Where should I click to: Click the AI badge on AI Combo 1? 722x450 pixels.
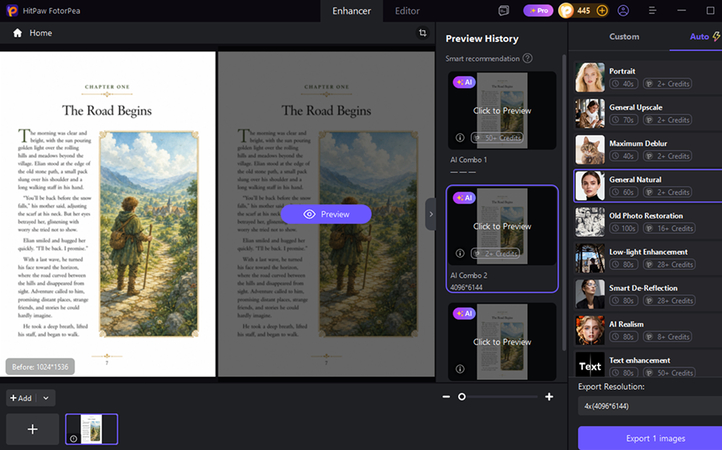464,82
